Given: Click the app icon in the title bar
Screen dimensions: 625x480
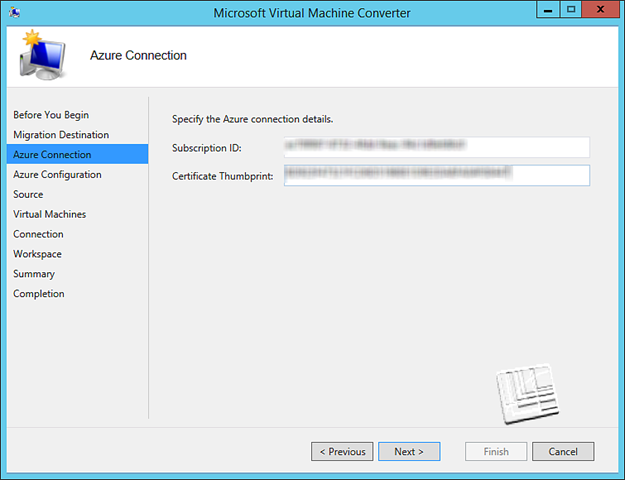Looking at the screenshot, I should pyautogui.click(x=15, y=12).
